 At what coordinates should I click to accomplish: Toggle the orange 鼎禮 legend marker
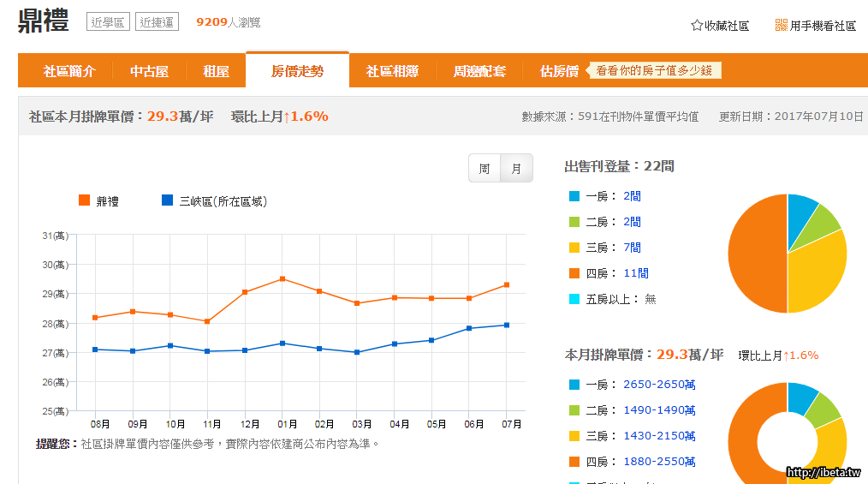click(84, 200)
